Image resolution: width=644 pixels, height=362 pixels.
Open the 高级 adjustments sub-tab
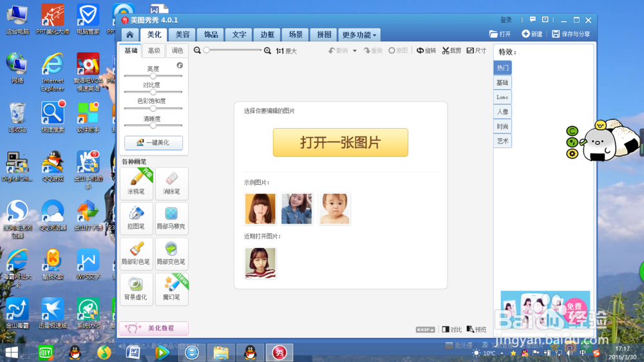[154, 50]
